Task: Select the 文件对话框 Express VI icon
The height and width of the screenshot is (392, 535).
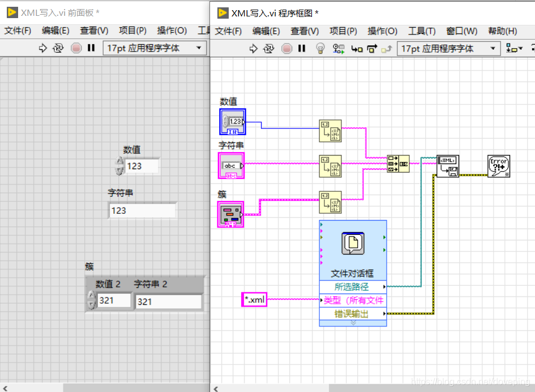Action: click(352, 242)
